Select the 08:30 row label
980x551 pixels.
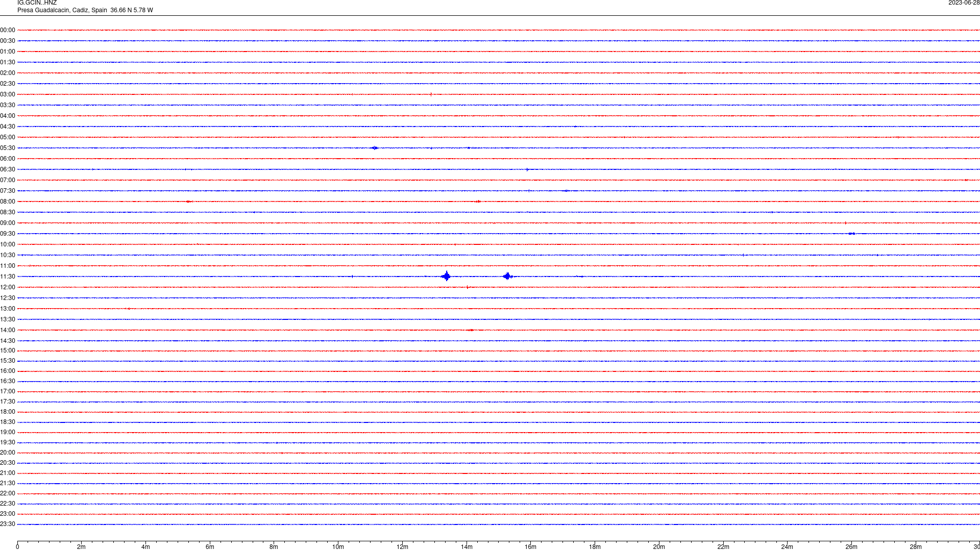pyautogui.click(x=8, y=212)
